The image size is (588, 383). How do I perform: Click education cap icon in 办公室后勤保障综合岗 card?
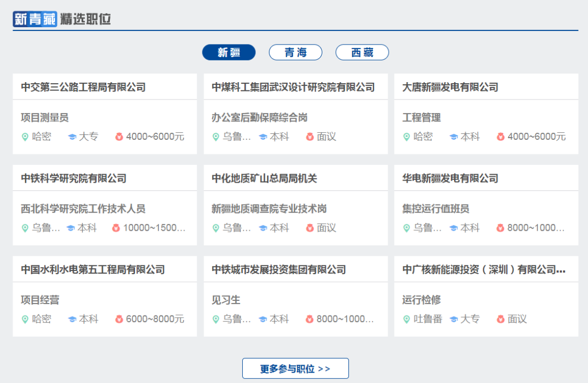[263, 137]
